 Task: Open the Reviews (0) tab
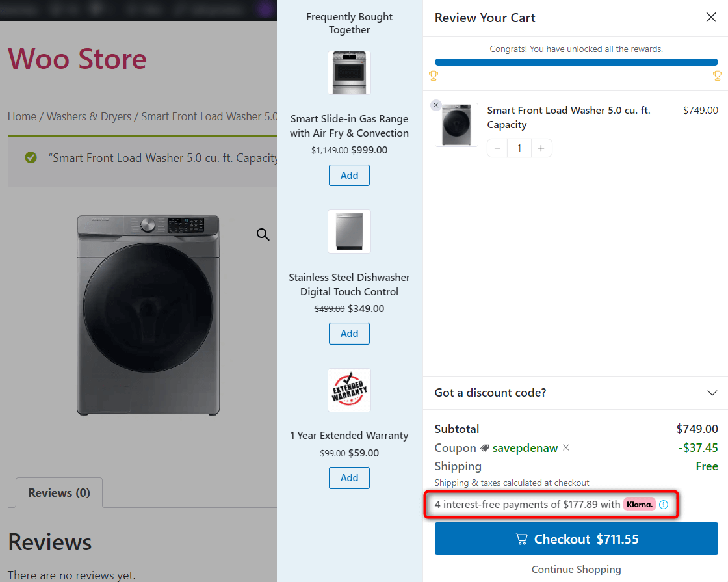click(x=59, y=493)
